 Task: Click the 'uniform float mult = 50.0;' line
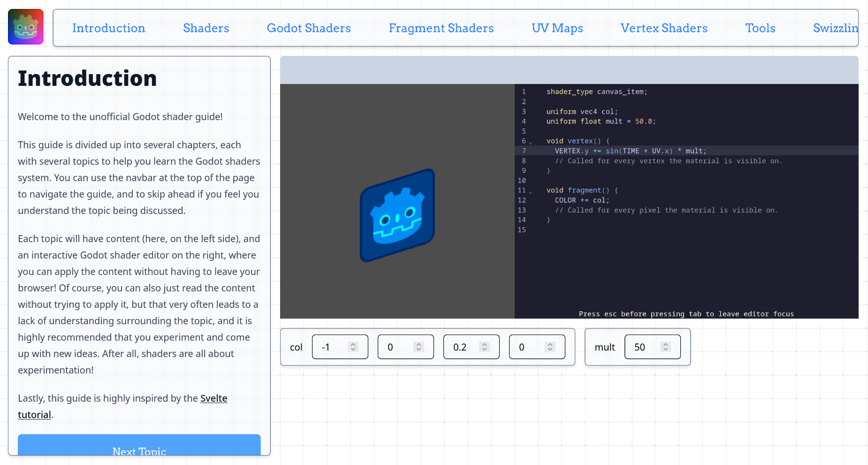pos(601,122)
